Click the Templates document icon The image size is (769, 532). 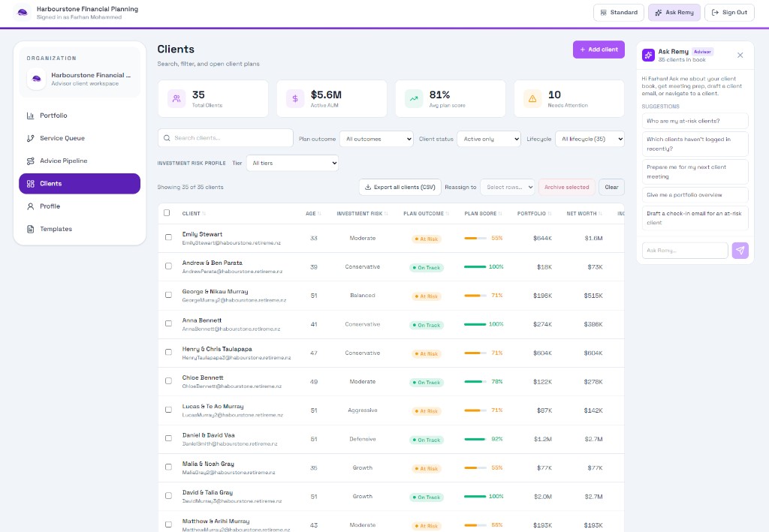point(30,229)
